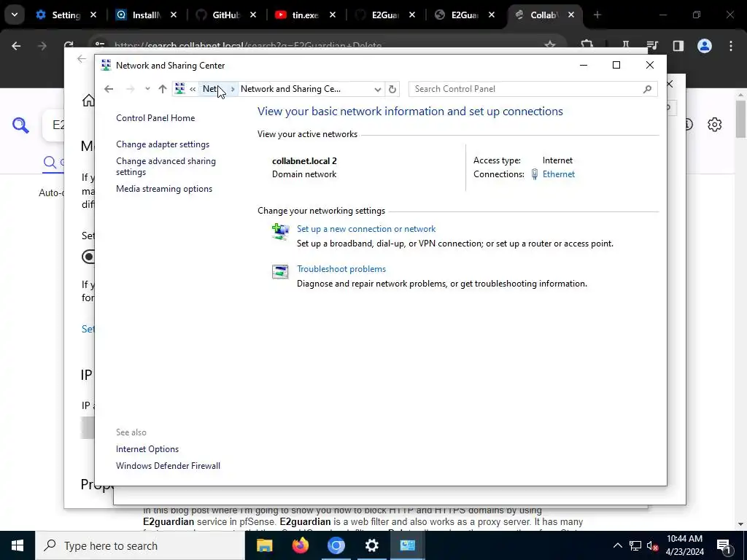Click the taskbar search box
Viewport: 747px width, 560px height.
point(140,545)
